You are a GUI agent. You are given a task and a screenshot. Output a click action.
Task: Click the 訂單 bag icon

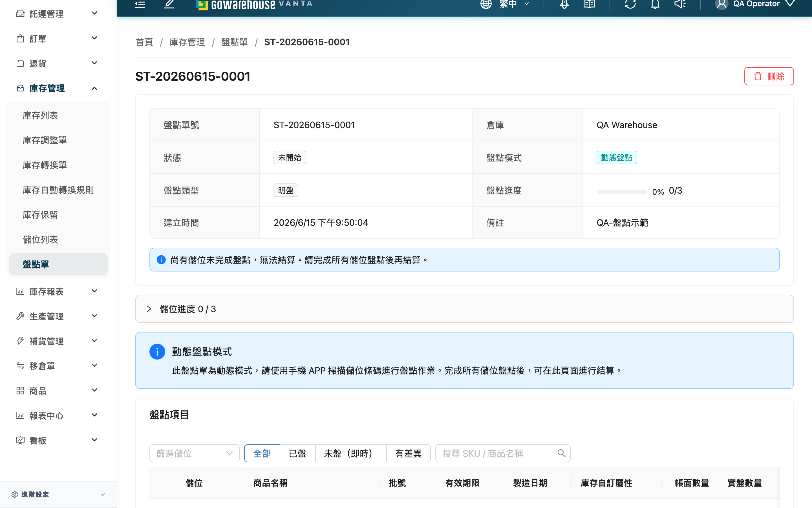pyautogui.click(x=20, y=39)
